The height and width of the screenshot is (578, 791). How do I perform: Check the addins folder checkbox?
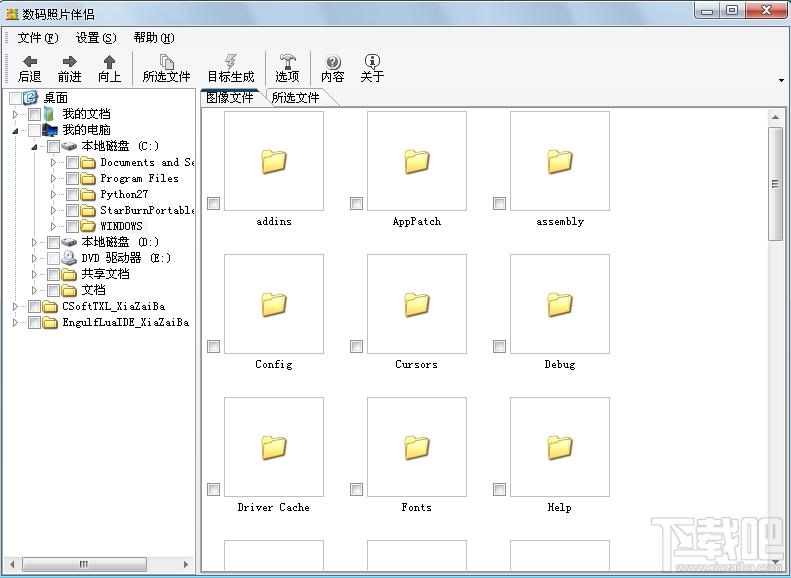[213, 203]
